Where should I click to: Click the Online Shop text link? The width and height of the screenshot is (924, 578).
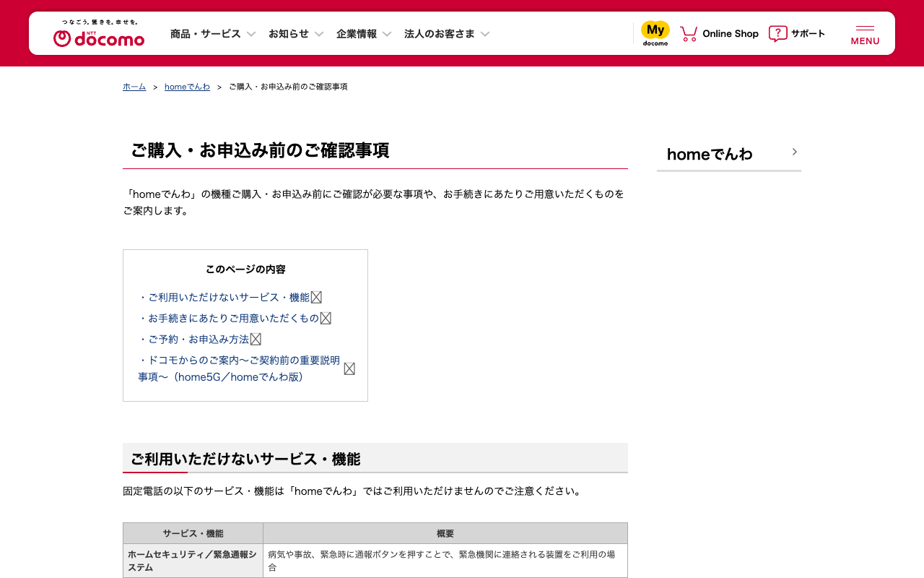731,34
